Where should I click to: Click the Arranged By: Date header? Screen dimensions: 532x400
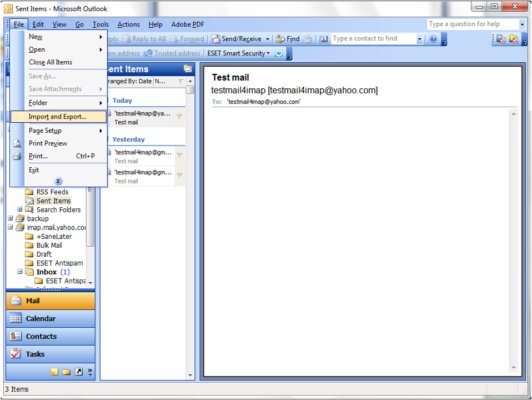tap(129, 82)
